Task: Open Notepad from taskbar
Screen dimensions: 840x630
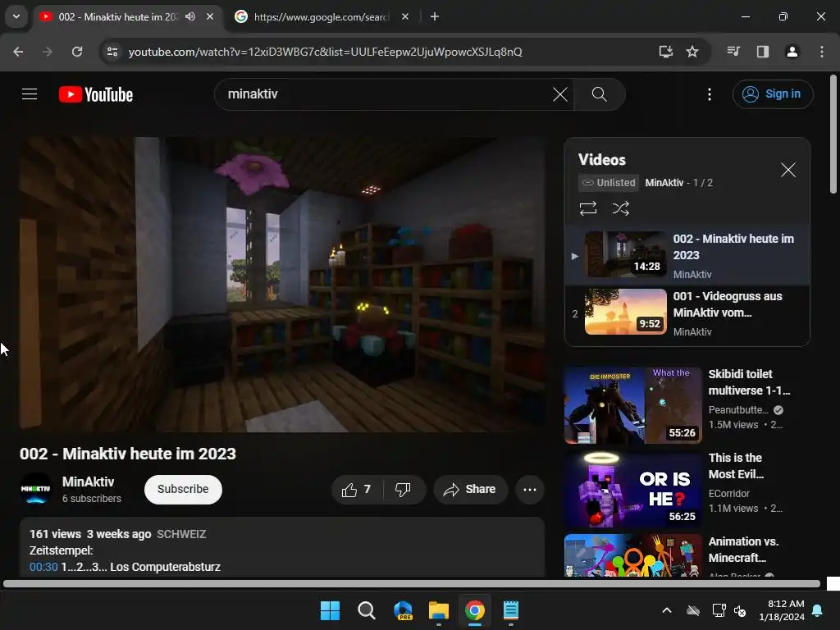Action: (510, 610)
